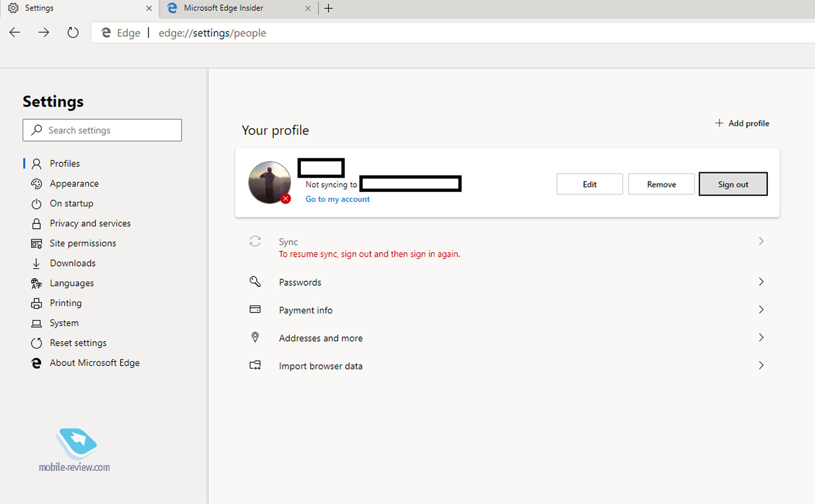
Task: Click the red resume sync message
Action: tap(370, 254)
